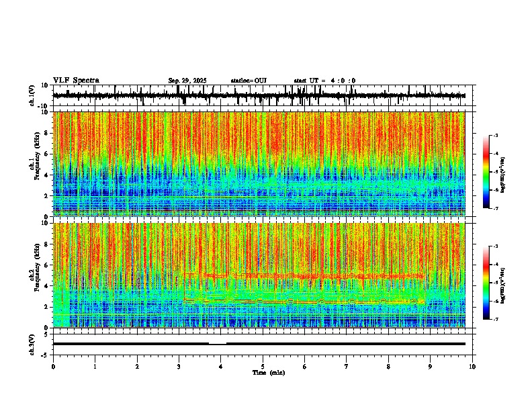Click the "-3" top value of ch.1 colorbar
532x411 pixels.
(495, 135)
